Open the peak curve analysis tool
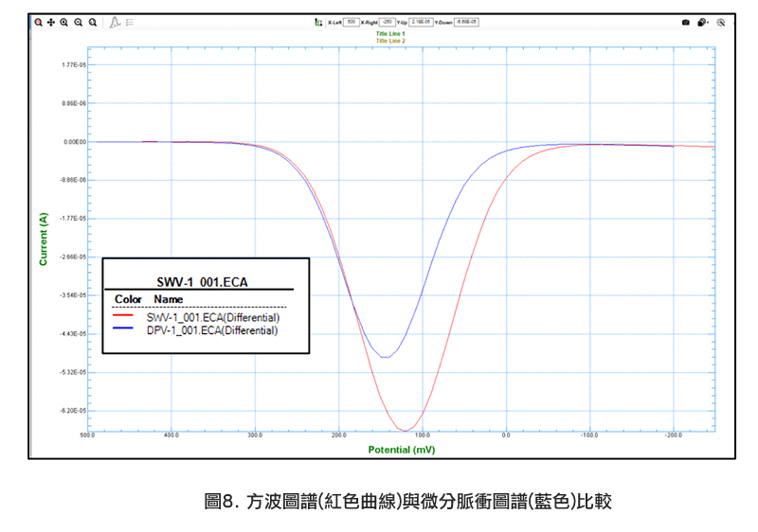Viewport: 758px width, 532px height. (x=114, y=21)
